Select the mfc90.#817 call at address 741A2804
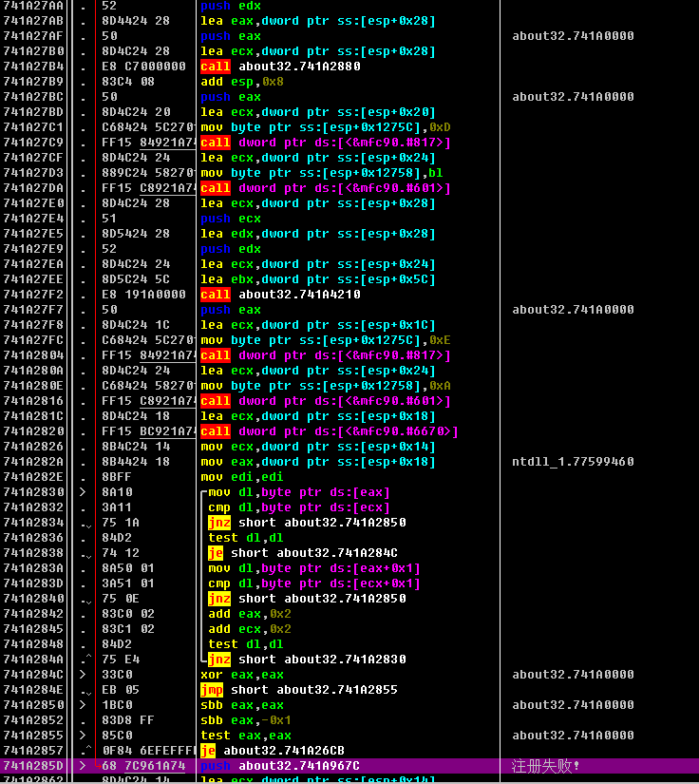 (325, 355)
